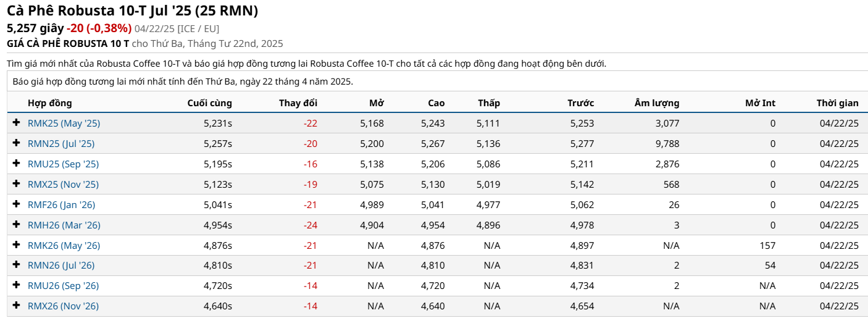Click plus icon beside RMF26 (Jan '26)

pyautogui.click(x=17, y=204)
